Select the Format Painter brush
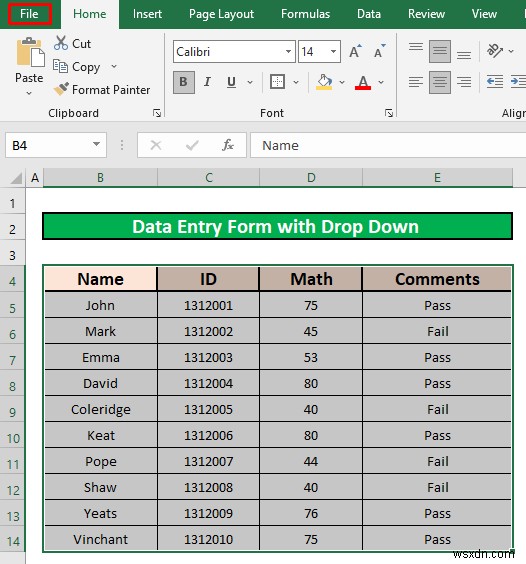Viewport: 526px width, 564px height. click(x=61, y=89)
